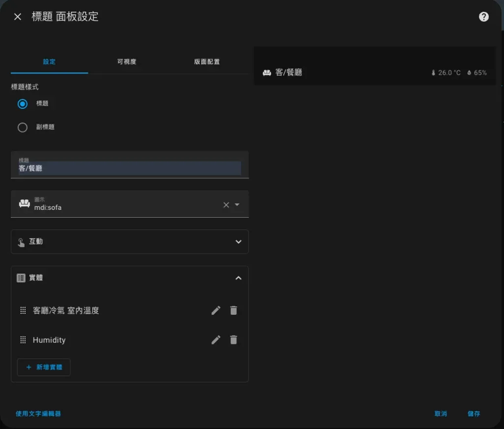Click the 儲存 button

pyautogui.click(x=473, y=414)
